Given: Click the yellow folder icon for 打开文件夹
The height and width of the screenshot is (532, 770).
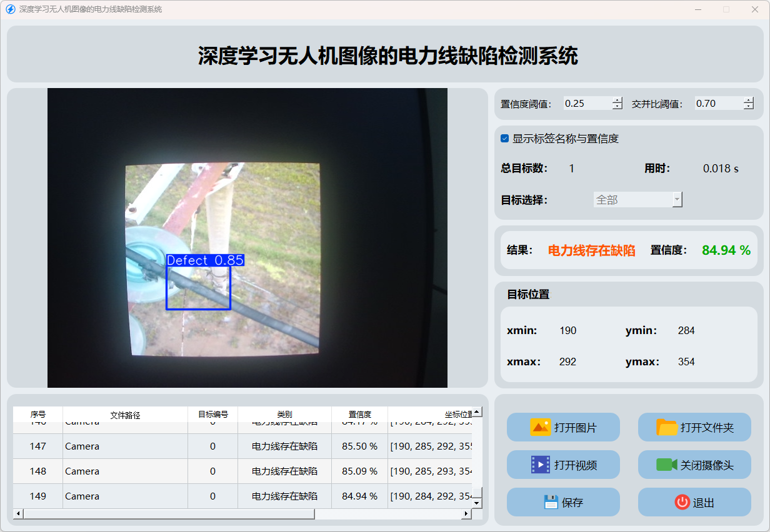Looking at the screenshot, I should [x=667, y=427].
